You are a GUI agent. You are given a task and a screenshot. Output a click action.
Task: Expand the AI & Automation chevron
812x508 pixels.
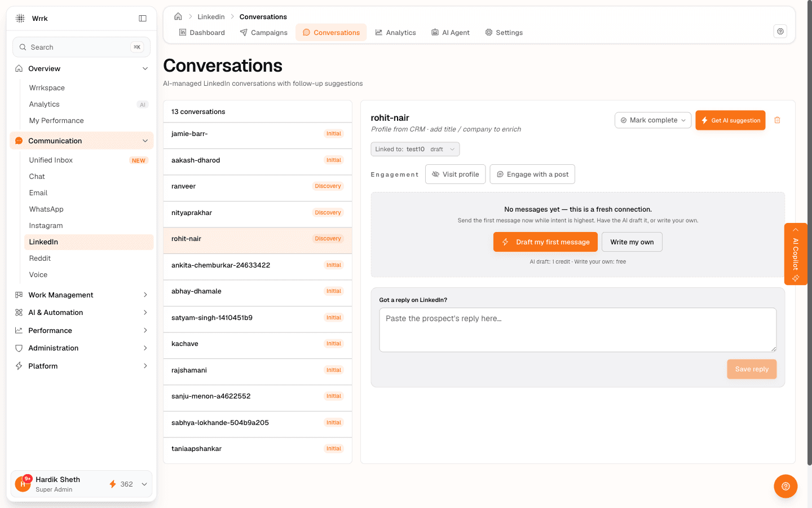click(145, 312)
